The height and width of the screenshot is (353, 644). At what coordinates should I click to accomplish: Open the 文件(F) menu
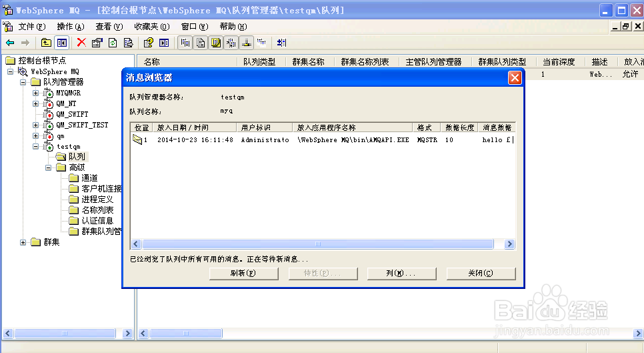click(x=31, y=27)
